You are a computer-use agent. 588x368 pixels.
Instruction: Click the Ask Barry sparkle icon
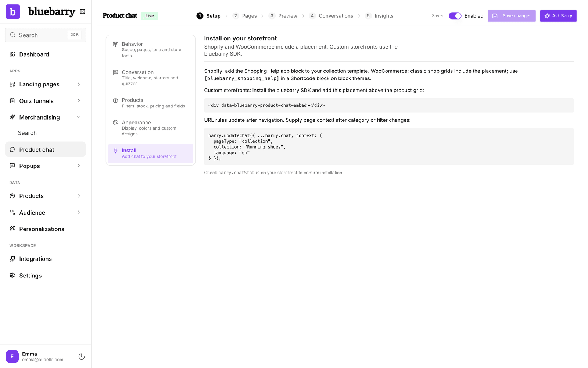click(x=547, y=16)
